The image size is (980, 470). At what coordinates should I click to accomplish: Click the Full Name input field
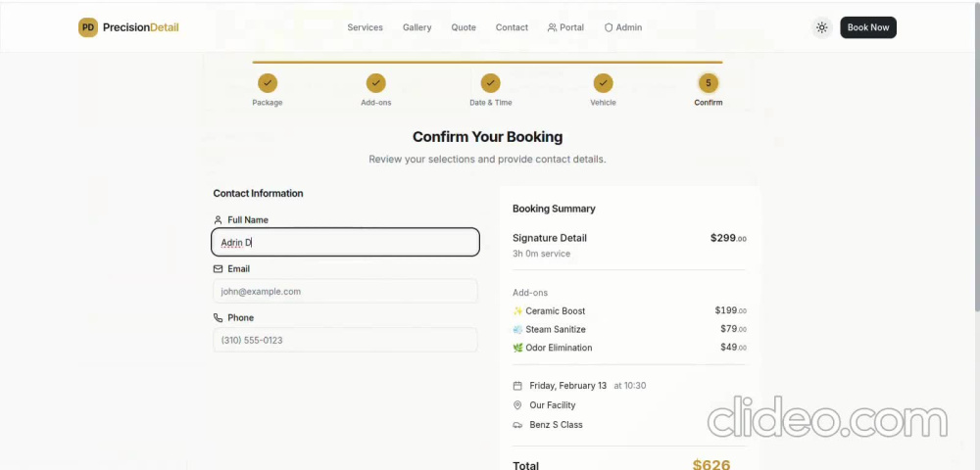pyautogui.click(x=346, y=242)
